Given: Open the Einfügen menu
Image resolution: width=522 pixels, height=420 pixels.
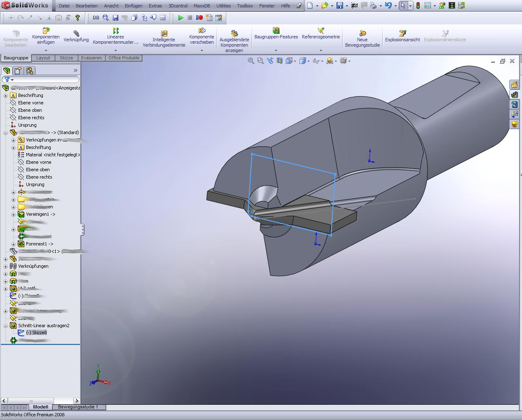Looking at the screenshot, I should [x=134, y=6].
